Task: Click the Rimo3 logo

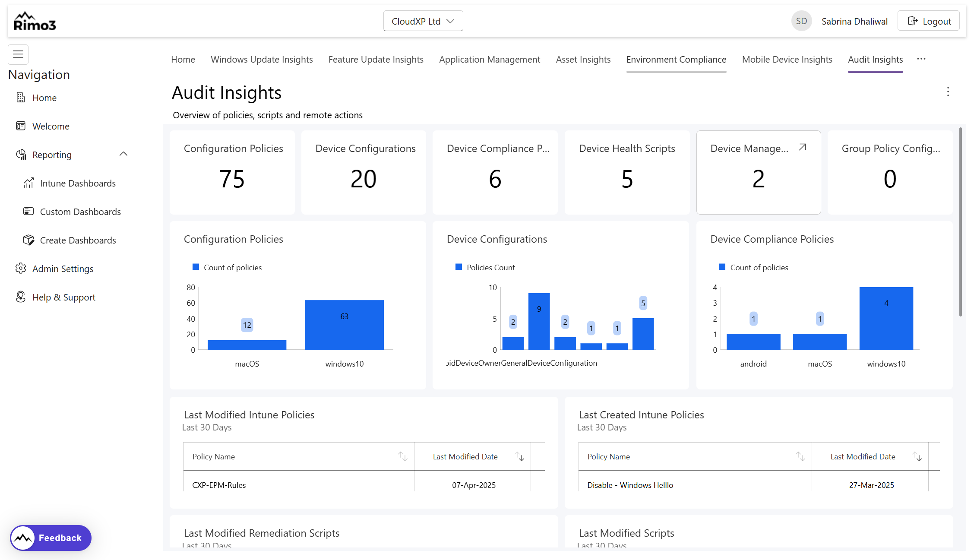Action: pyautogui.click(x=35, y=22)
